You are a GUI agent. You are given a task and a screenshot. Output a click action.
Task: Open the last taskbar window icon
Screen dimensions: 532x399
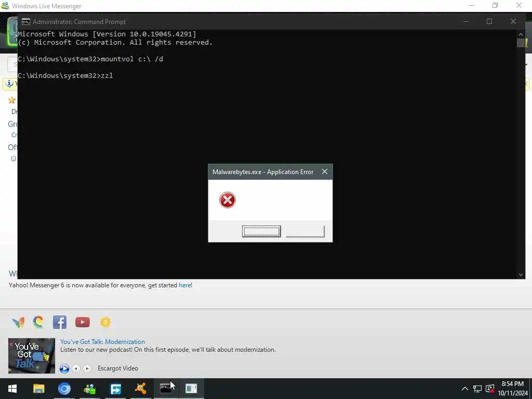point(191,389)
